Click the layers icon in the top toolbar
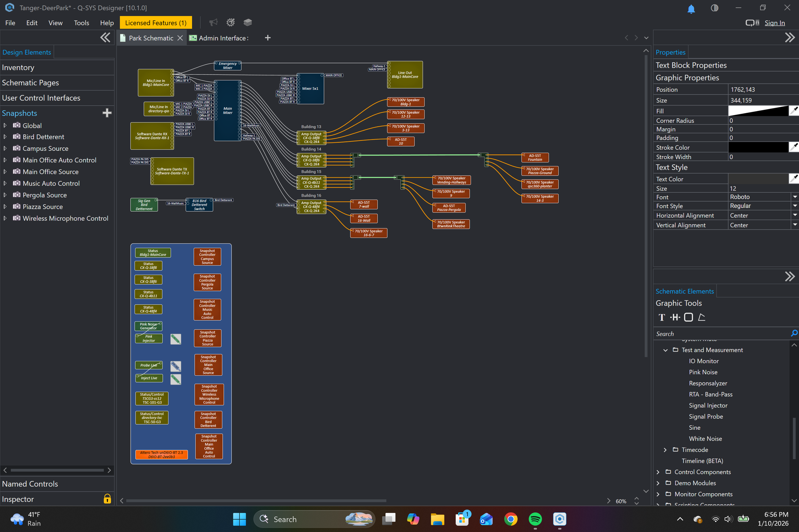 pos(248,22)
